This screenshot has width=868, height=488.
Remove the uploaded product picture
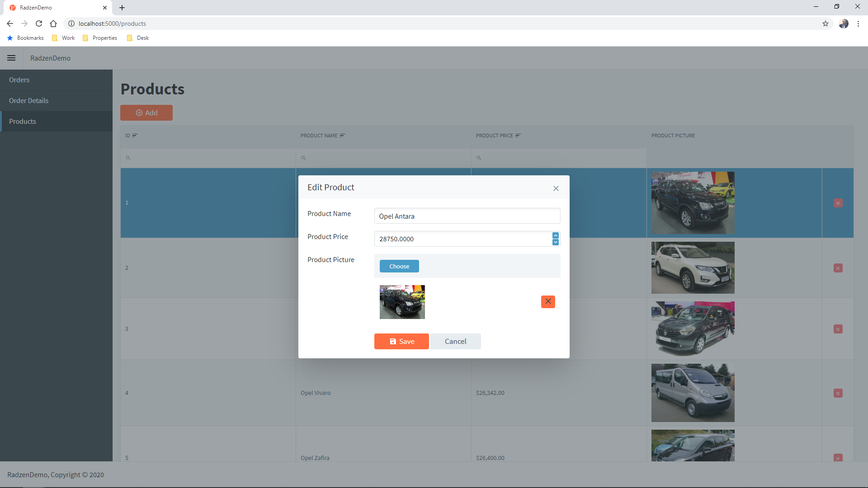click(548, 301)
